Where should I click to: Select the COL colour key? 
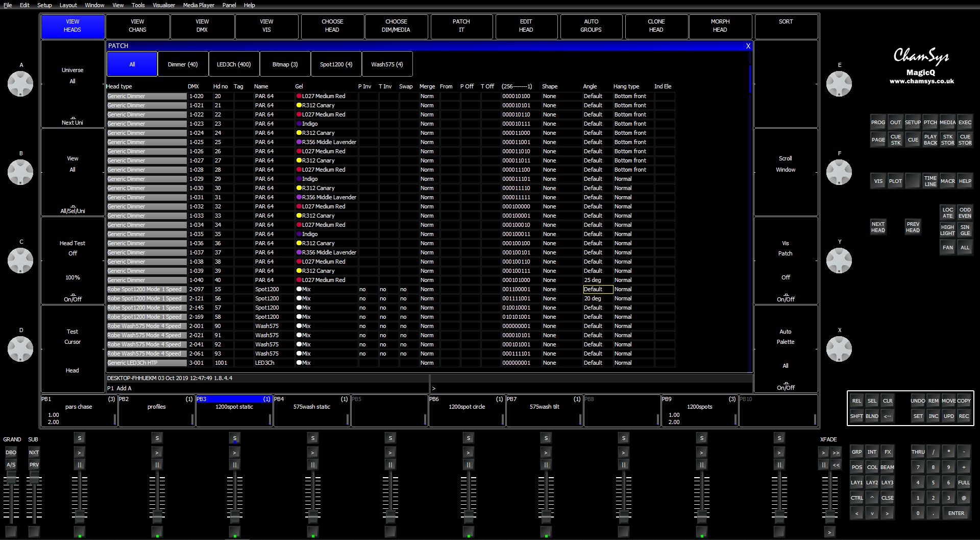click(x=872, y=467)
